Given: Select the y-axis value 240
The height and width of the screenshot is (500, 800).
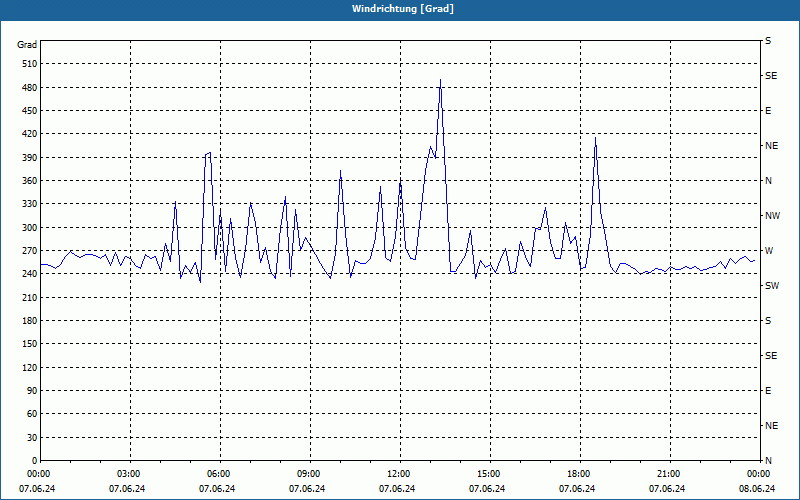Looking at the screenshot, I should coord(30,274).
